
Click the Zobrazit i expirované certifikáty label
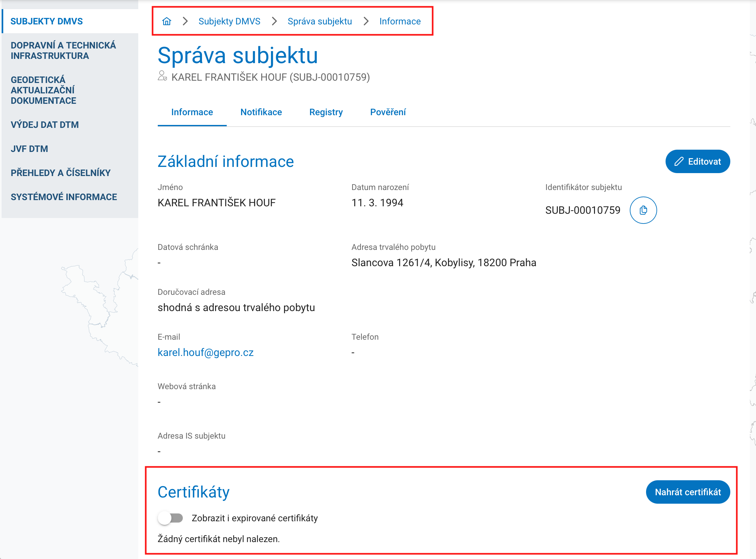(x=255, y=518)
